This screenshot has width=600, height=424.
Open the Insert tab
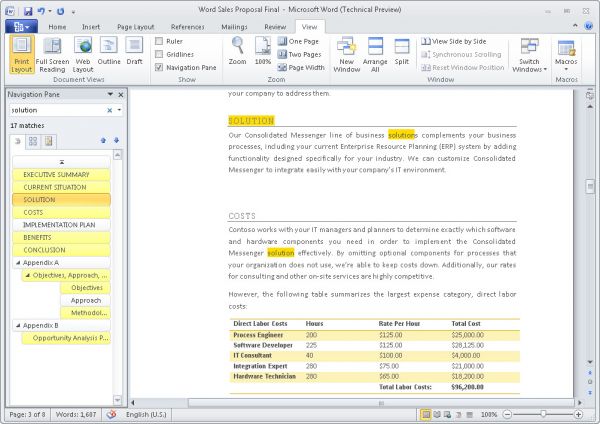click(91, 27)
